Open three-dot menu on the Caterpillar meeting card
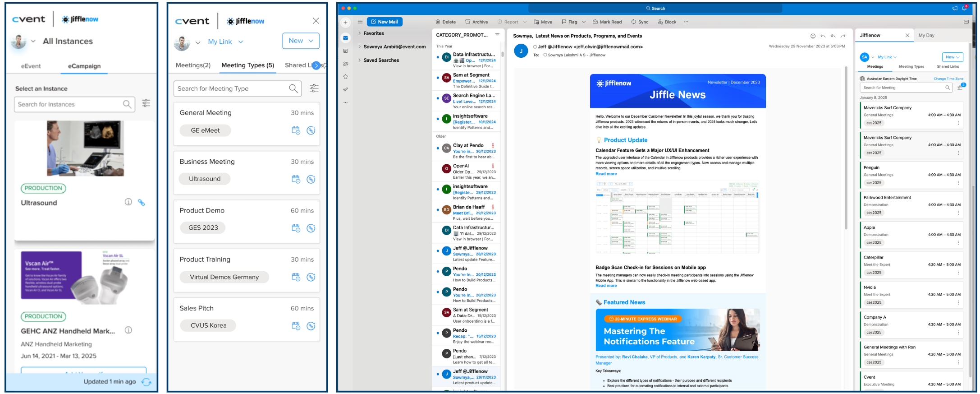Image resolution: width=980 pixels, height=394 pixels. tap(958, 273)
